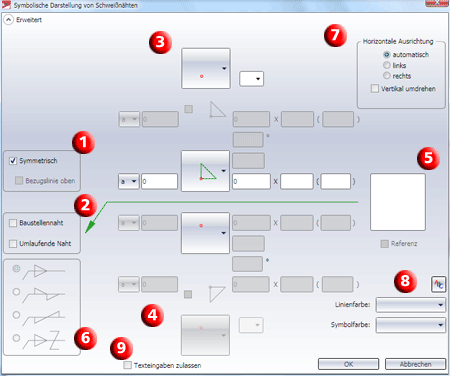Image resolution: width=450 pixels, height=376 pixels.
Task: Enable the Baustellennaht checkbox
Action: click(x=13, y=223)
